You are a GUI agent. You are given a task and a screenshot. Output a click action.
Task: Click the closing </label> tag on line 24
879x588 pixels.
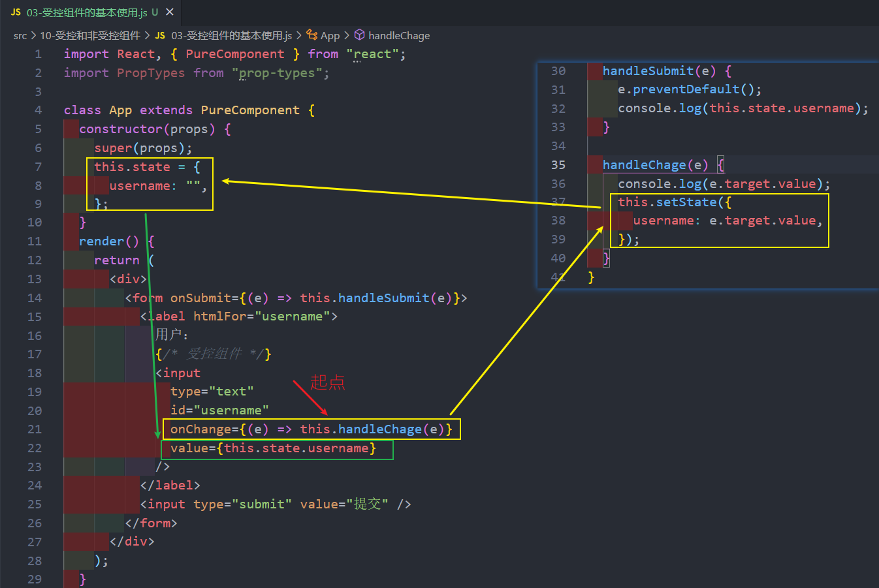(x=170, y=486)
